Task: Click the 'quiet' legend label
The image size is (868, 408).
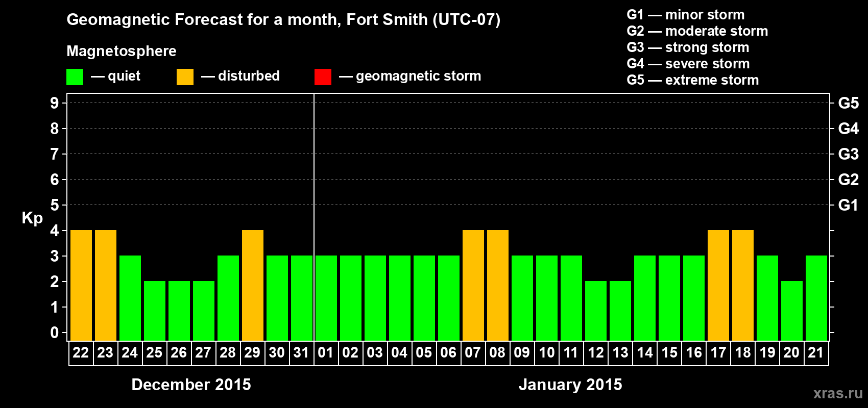Action: click(124, 76)
